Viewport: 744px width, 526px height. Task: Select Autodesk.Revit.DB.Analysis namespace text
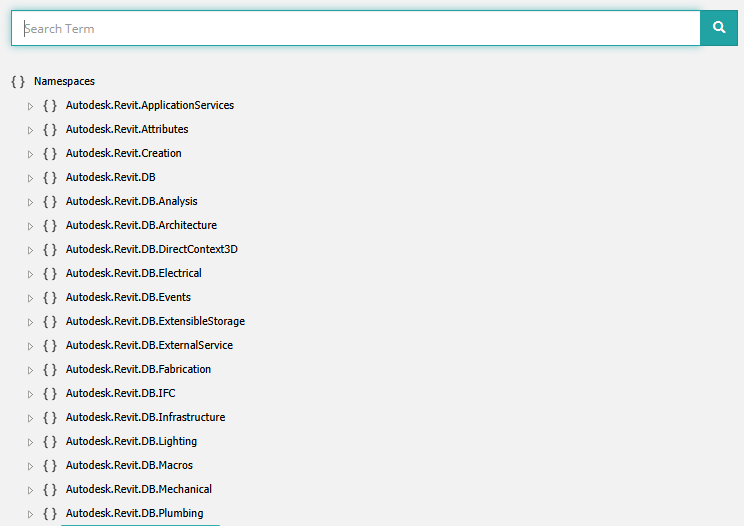[131, 202]
